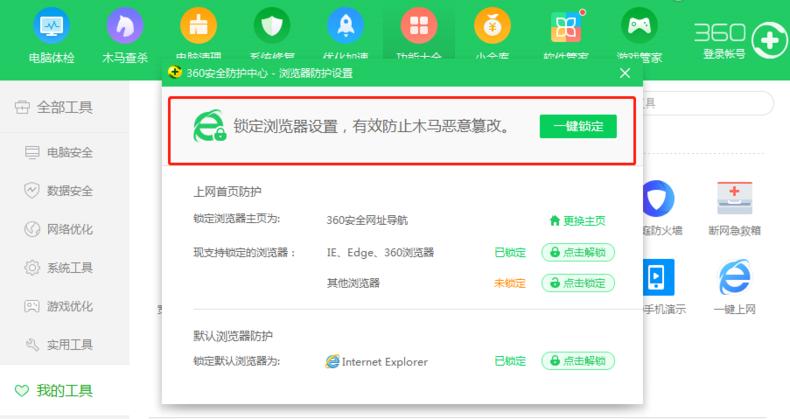
Task: Click 点击解锁 for Internet Explorer default browser
Action: coord(578,361)
